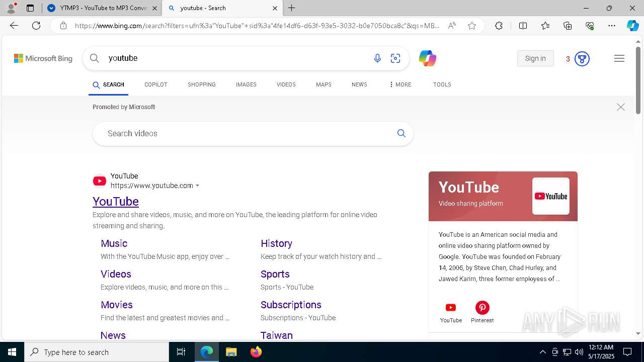Open the Windows Start menu
The image size is (644, 362).
point(12,352)
